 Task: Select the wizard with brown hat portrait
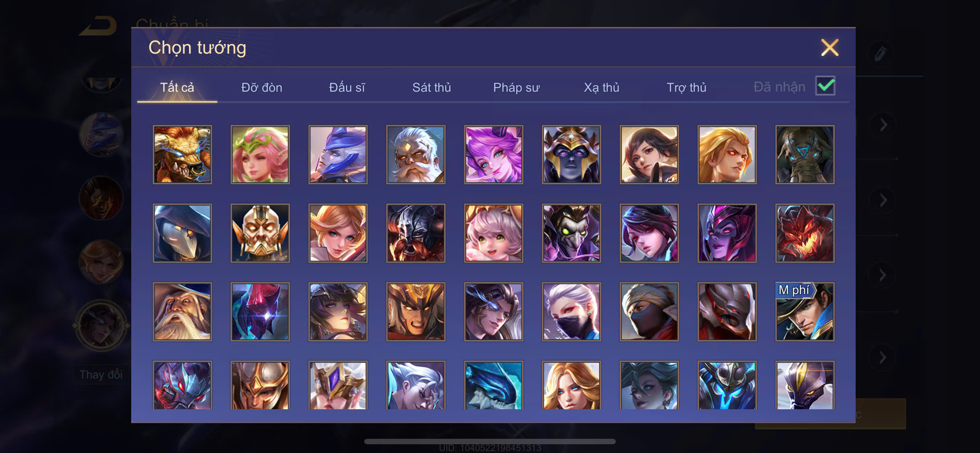pos(182,311)
